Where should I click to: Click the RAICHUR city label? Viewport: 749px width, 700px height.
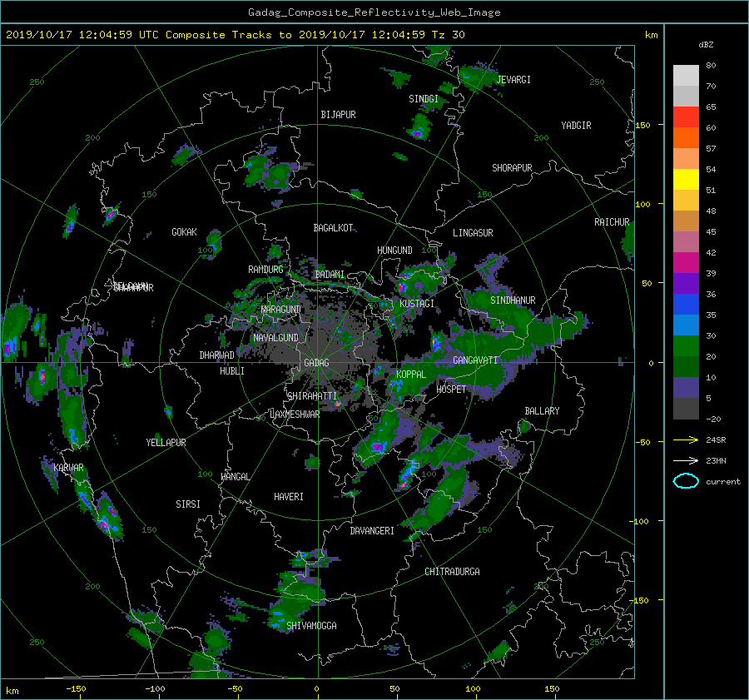pyautogui.click(x=612, y=222)
